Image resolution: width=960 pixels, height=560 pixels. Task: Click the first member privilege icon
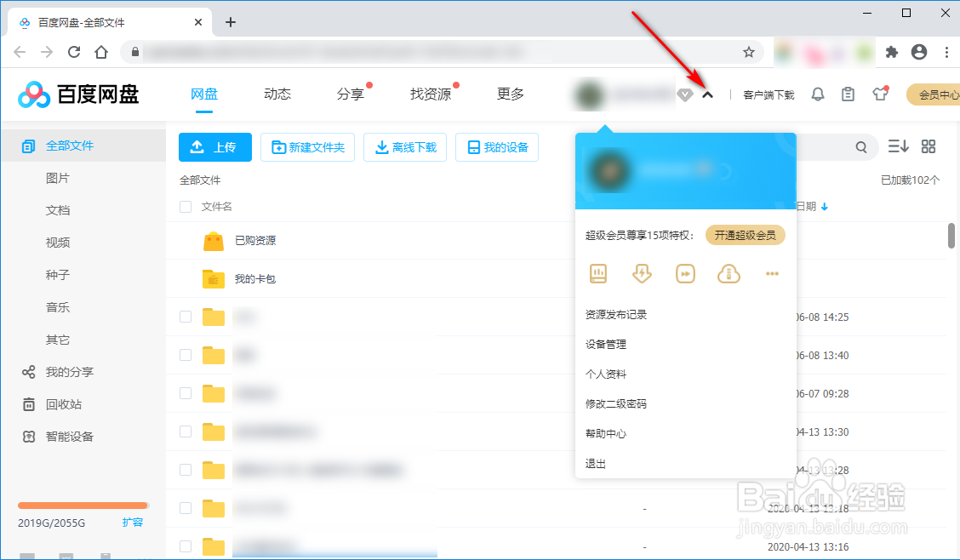pyautogui.click(x=598, y=273)
